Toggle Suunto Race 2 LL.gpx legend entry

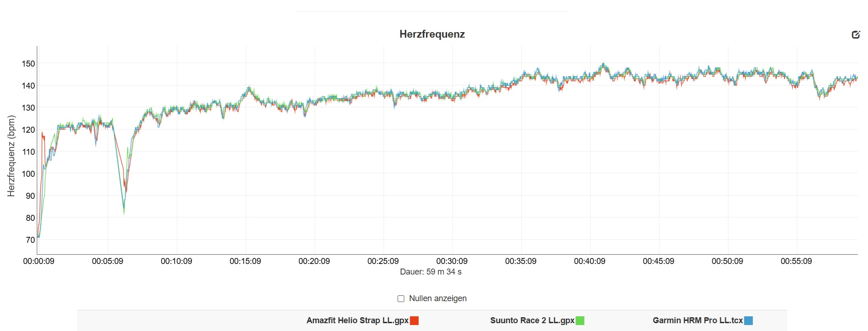click(x=537, y=320)
